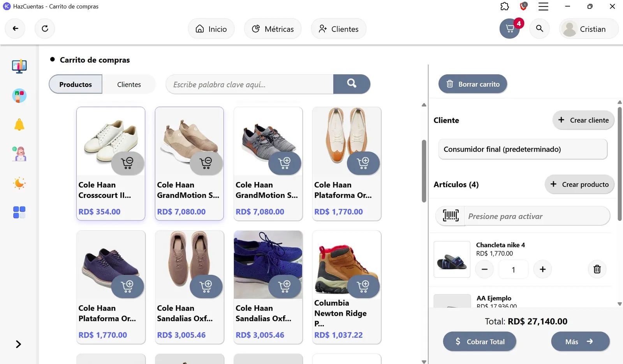Viewport: 623px width, 364px height.
Task: Open the monitor dashboard sidebar icon
Action: pyautogui.click(x=19, y=66)
